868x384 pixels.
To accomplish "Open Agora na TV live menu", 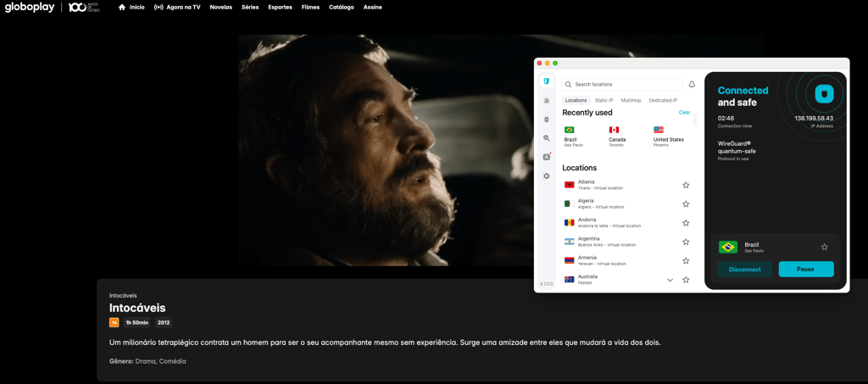I will point(176,8).
